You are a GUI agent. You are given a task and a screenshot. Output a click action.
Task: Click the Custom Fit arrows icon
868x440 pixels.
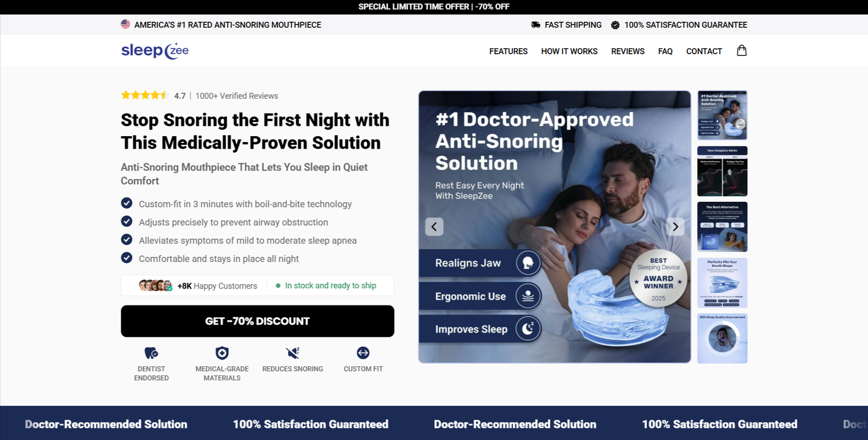click(x=363, y=353)
